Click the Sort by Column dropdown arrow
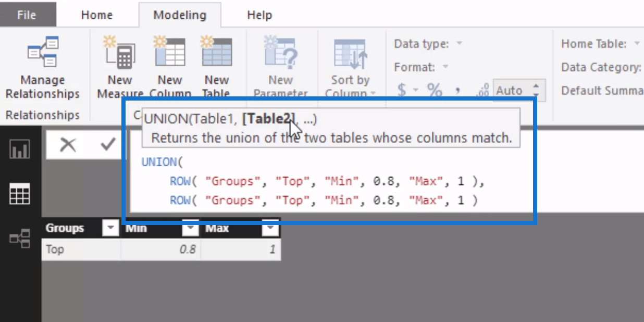 (x=373, y=94)
